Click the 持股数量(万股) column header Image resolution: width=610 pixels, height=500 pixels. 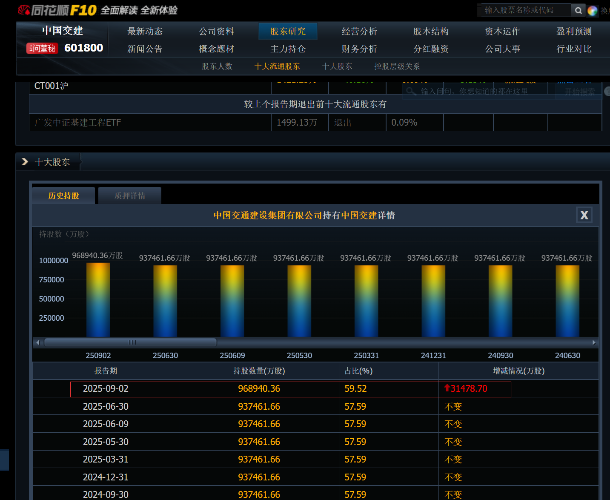coord(259,371)
